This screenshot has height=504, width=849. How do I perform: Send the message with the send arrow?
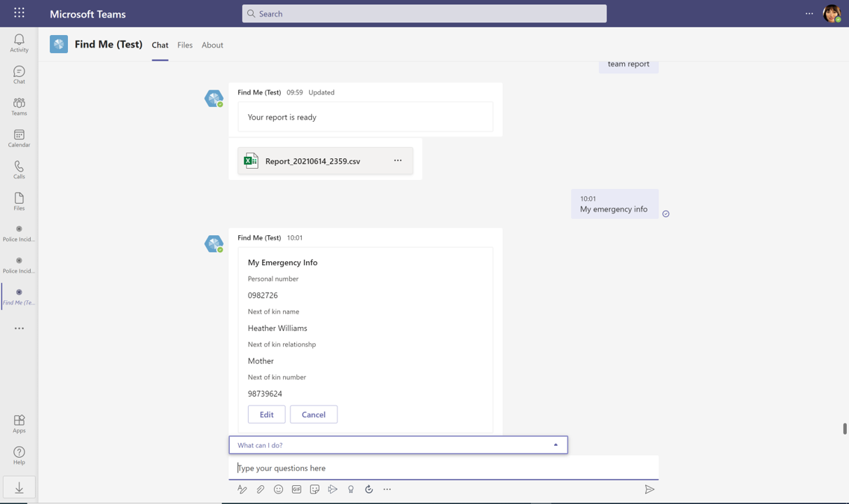(x=649, y=489)
